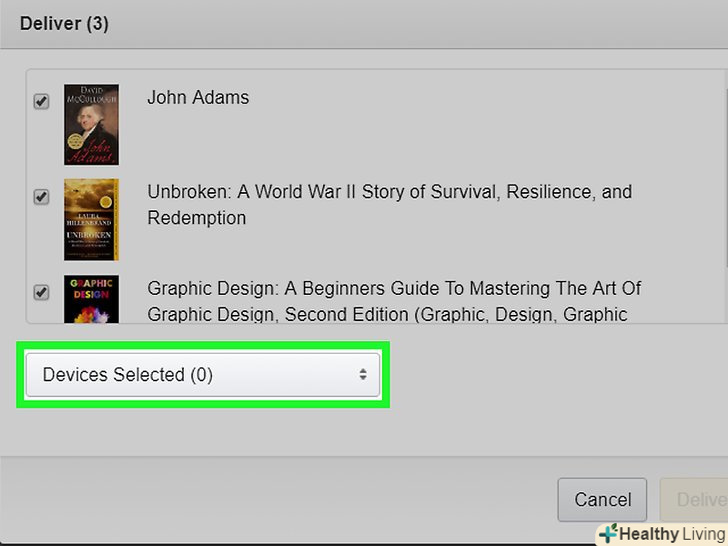This screenshot has height=546, width=728.
Task: Click the Healthy Living watermark text
Action: click(x=672, y=534)
